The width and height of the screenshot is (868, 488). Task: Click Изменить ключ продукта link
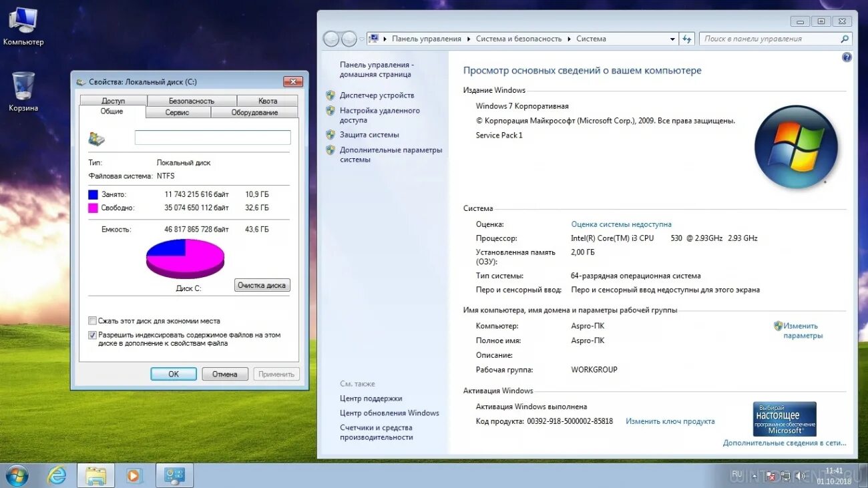coord(670,421)
